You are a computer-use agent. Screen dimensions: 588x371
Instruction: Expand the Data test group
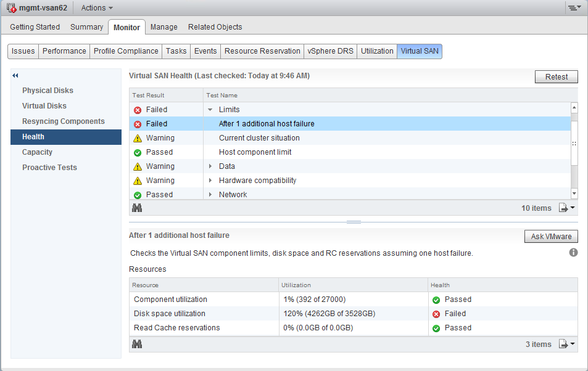click(x=210, y=166)
